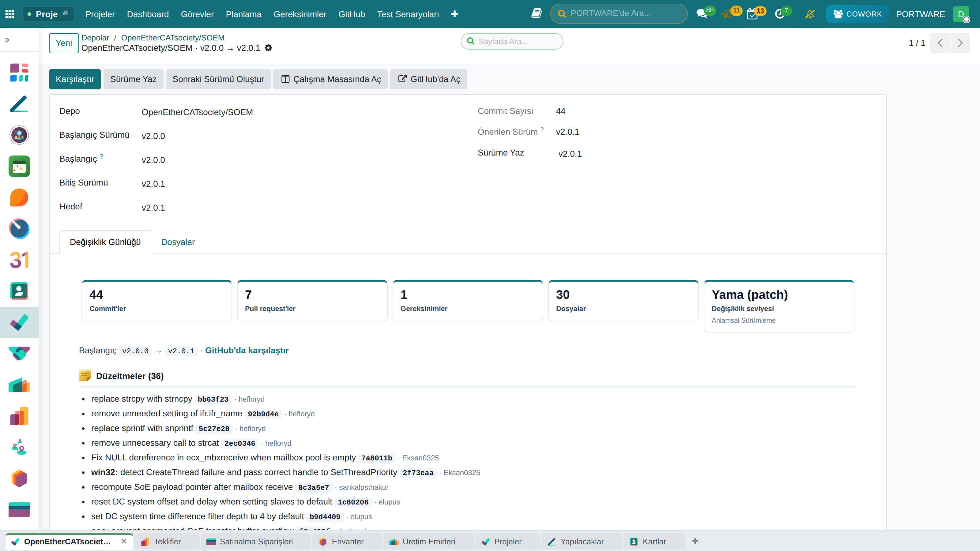
Task: Open the calendar activities icon
Action: 752,14
